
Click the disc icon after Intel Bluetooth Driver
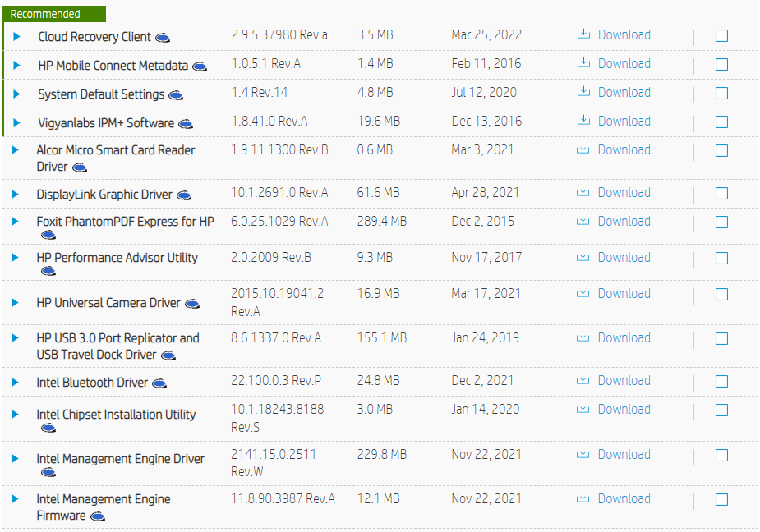click(x=159, y=383)
